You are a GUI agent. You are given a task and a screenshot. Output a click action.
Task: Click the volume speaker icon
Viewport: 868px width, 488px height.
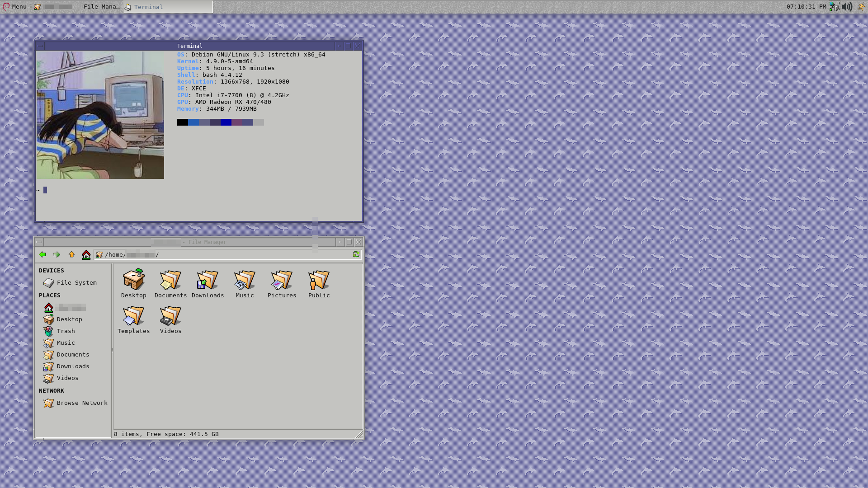(847, 7)
